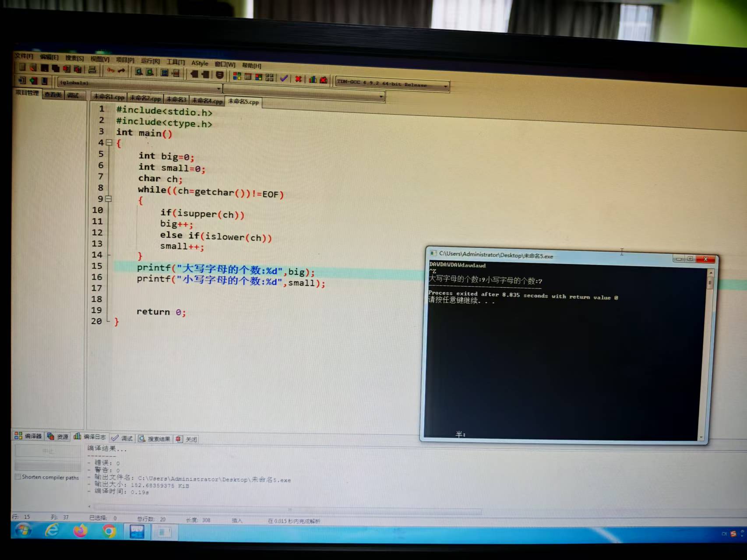The image size is (747, 560).
Task: Click the New file toolbar icon
Action: coord(22,67)
